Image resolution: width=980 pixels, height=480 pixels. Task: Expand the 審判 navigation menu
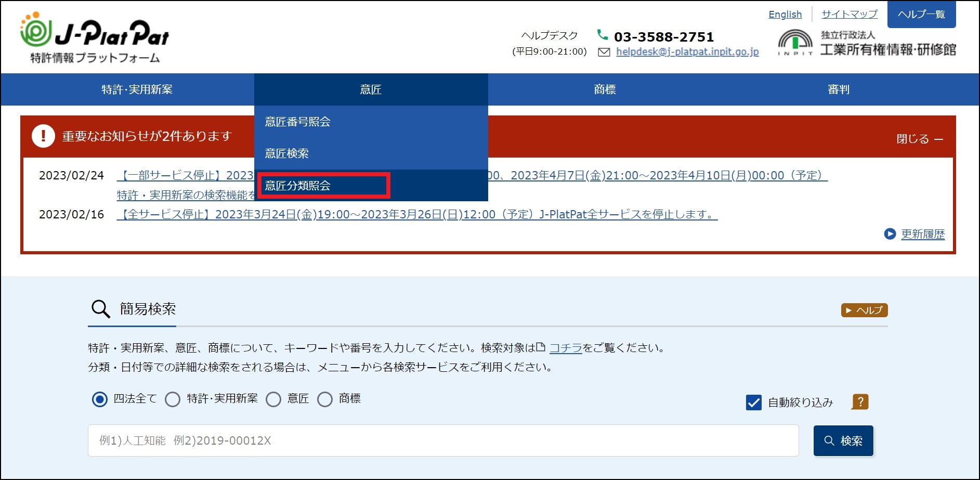(x=838, y=89)
